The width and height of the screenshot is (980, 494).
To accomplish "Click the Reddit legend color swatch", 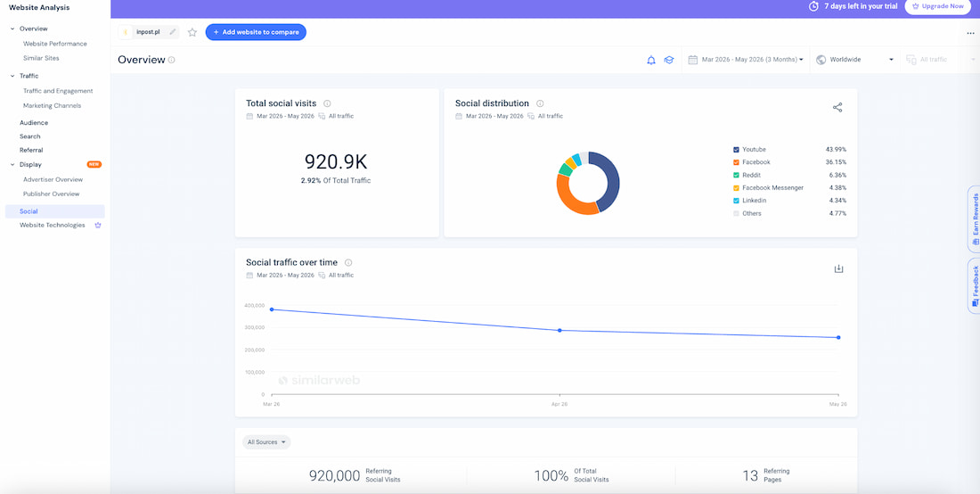I will tap(736, 175).
